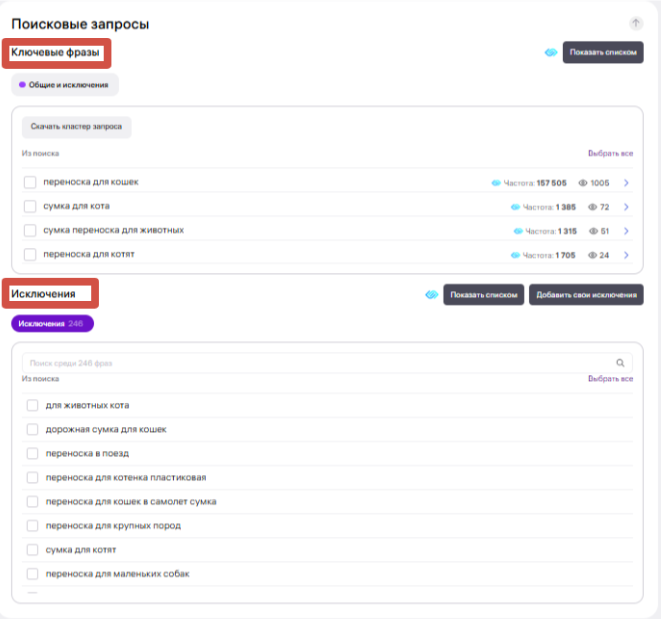Viewport: 661px width, 619px height.
Task: Tick the checkbox for 'дорожная сумка для кошек'
Action: tap(33, 430)
